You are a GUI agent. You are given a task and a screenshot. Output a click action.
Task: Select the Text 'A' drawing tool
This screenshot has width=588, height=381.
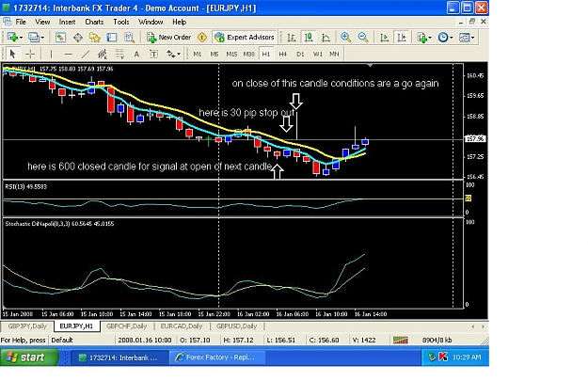[x=136, y=54]
